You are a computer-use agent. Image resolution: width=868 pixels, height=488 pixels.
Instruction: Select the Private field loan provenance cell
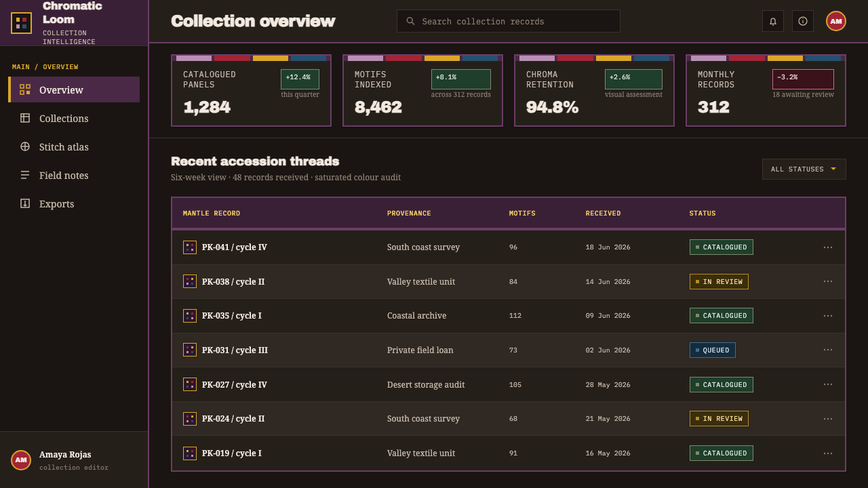pyautogui.click(x=420, y=350)
